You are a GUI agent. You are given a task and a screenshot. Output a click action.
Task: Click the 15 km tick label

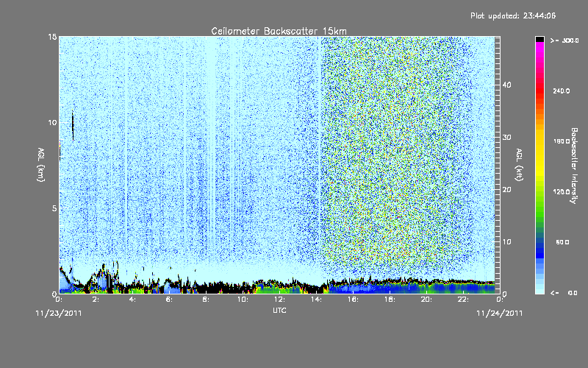click(52, 37)
